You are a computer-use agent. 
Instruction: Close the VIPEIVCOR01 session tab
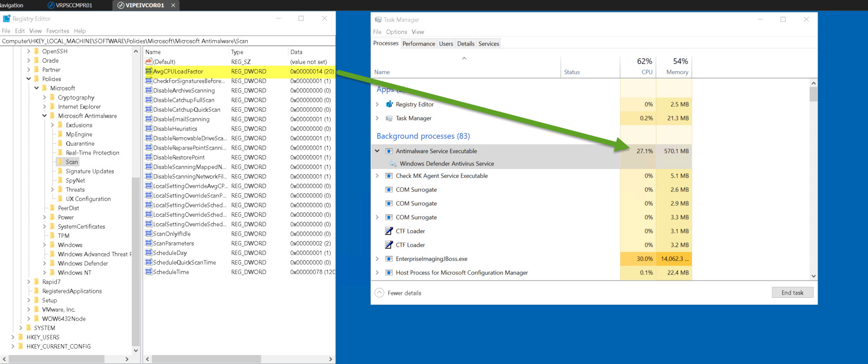click(173, 5)
